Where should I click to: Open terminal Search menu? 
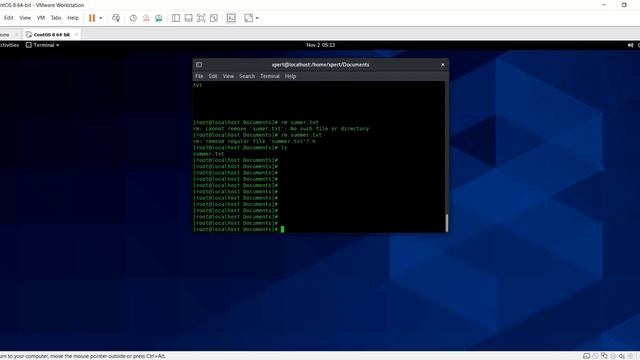point(247,76)
